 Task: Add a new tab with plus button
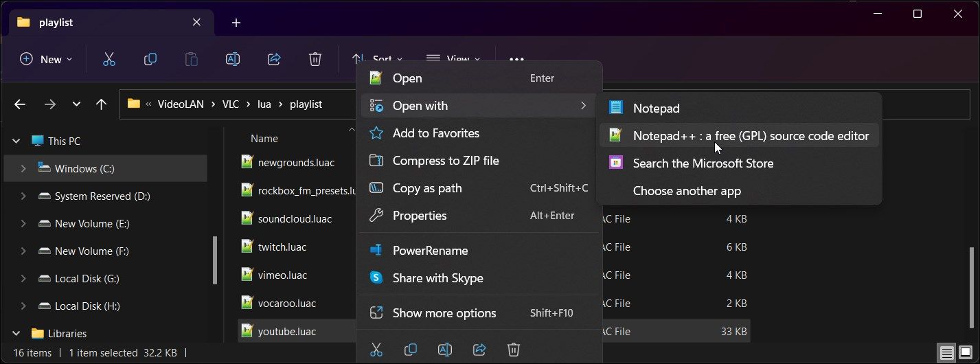pos(236,23)
